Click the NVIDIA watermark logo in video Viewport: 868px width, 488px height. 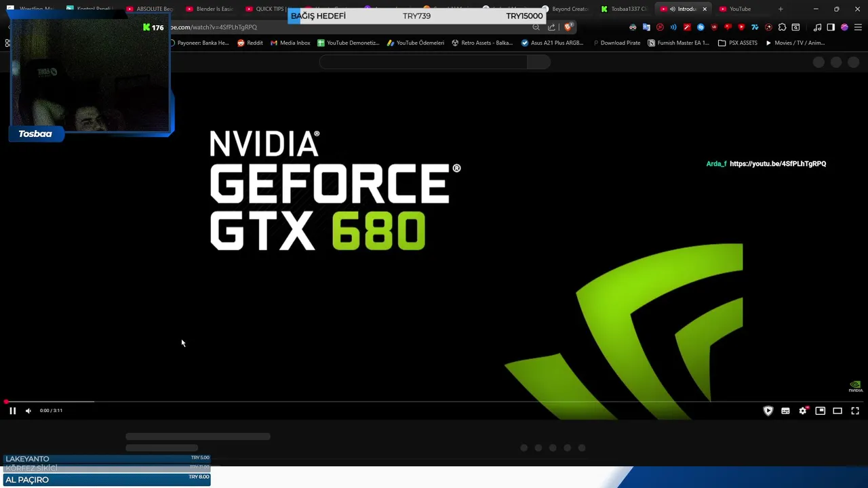coord(856,386)
